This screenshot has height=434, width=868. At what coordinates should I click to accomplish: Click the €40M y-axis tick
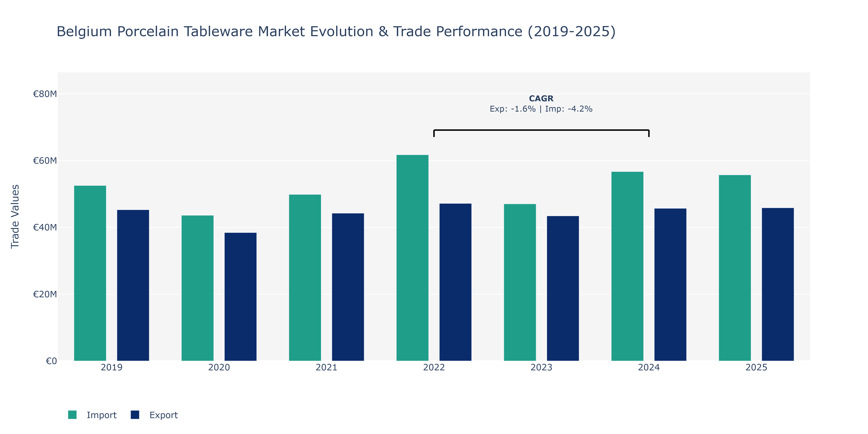45,227
